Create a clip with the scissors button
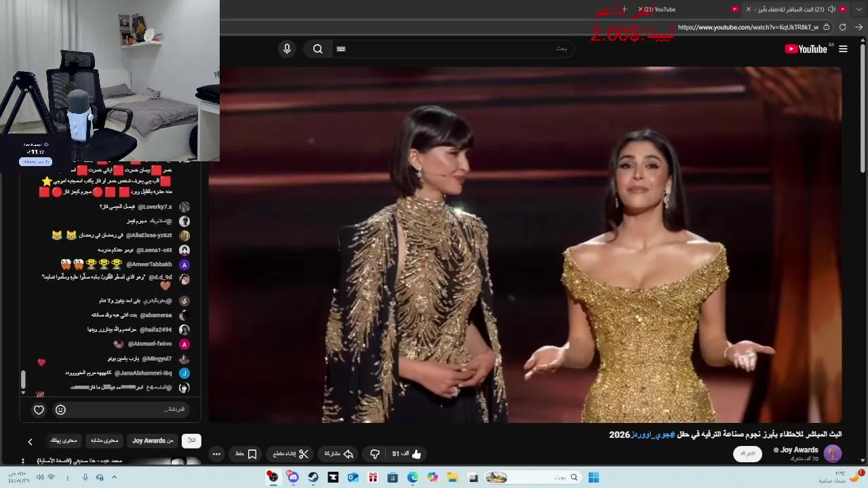Viewport: 868px width, 488px height. tap(291, 454)
